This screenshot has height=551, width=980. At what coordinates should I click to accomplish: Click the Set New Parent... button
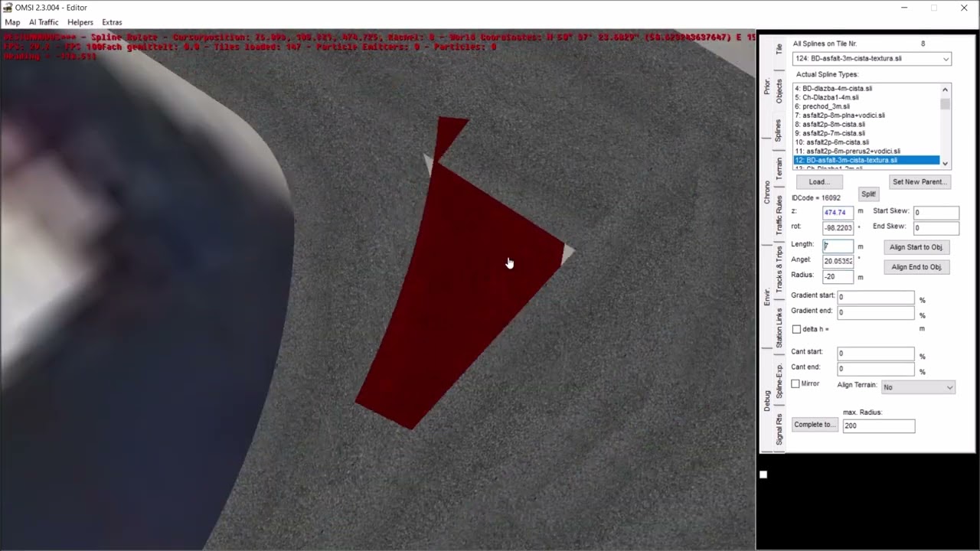tap(920, 182)
